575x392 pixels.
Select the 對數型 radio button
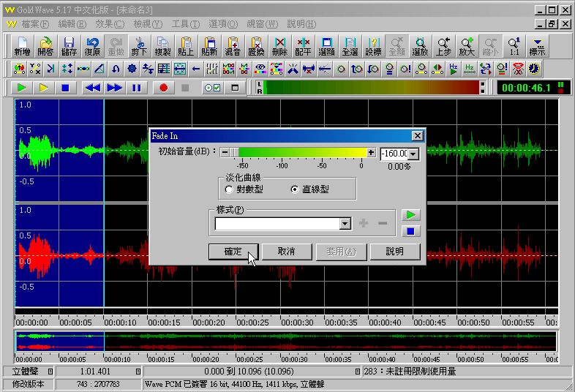point(230,189)
